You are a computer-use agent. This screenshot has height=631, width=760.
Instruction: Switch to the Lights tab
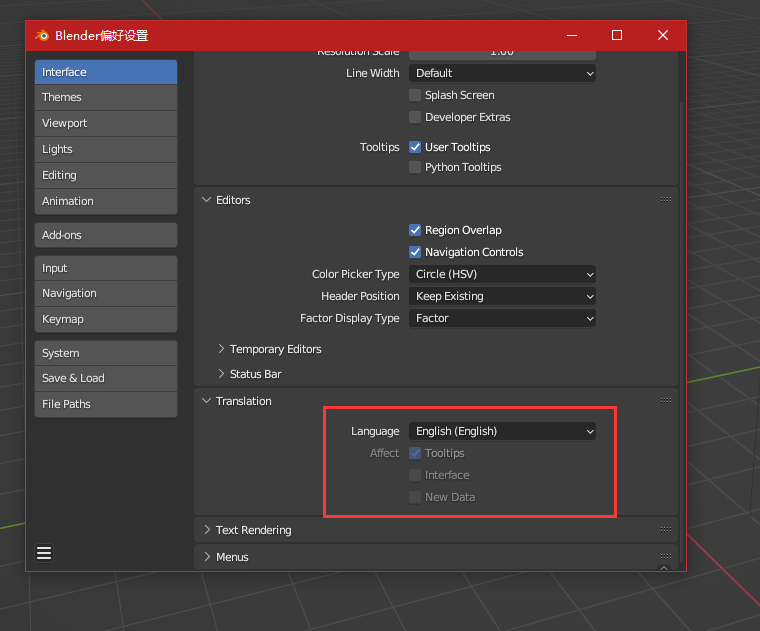tap(106, 149)
